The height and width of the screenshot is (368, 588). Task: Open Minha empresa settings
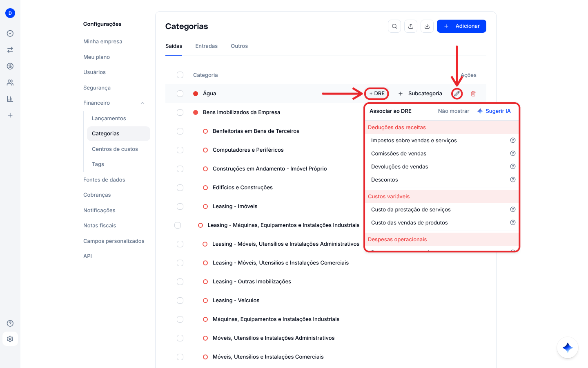tap(103, 42)
